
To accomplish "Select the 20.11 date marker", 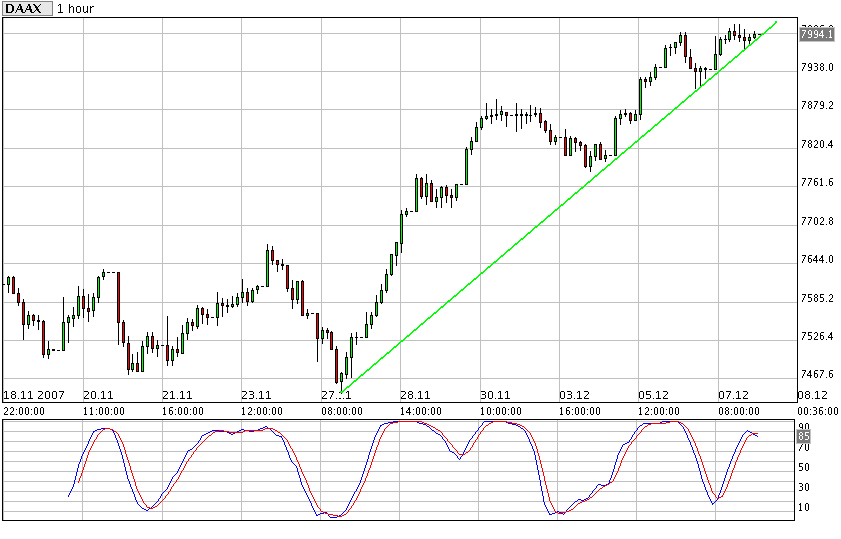I will click(98, 395).
